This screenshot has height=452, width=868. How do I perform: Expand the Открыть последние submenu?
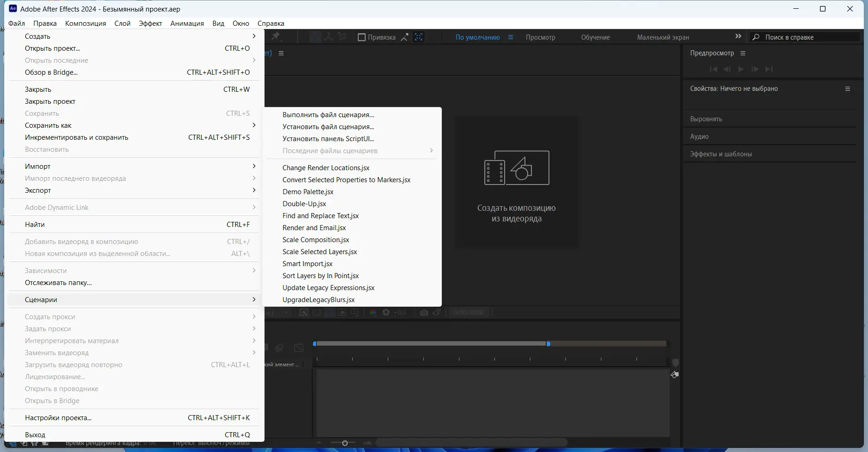[x=254, y=60]
